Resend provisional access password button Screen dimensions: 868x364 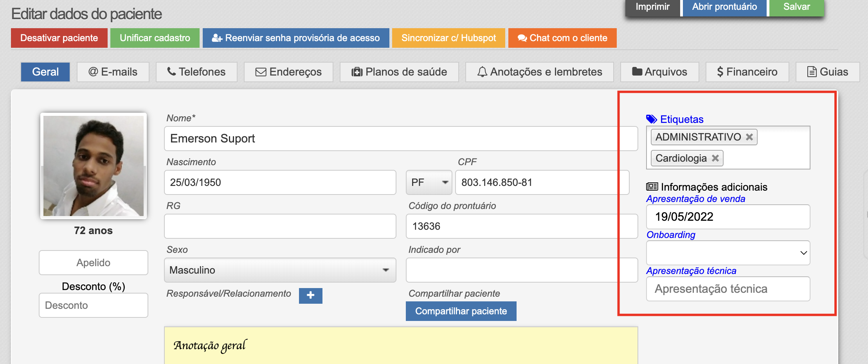coord(296,38)
